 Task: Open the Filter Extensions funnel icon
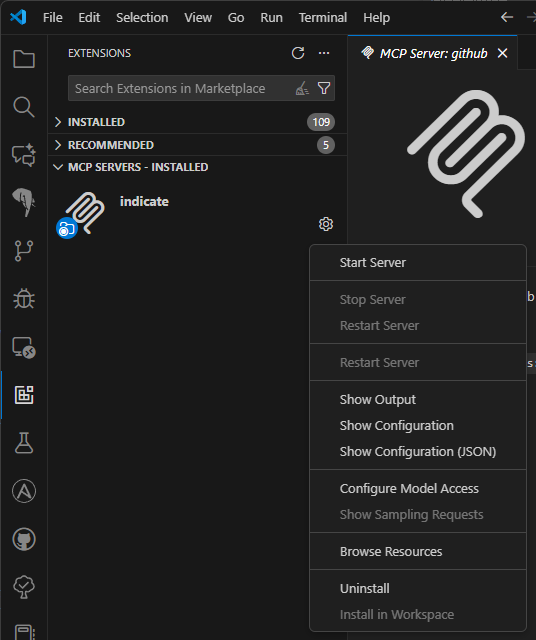(x=324, y=88)
